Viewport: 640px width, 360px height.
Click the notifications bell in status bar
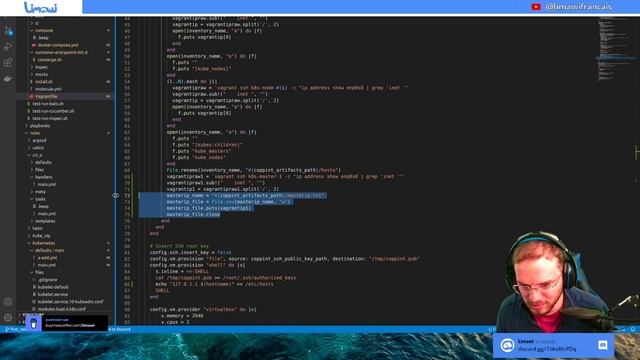pos(633,329)
